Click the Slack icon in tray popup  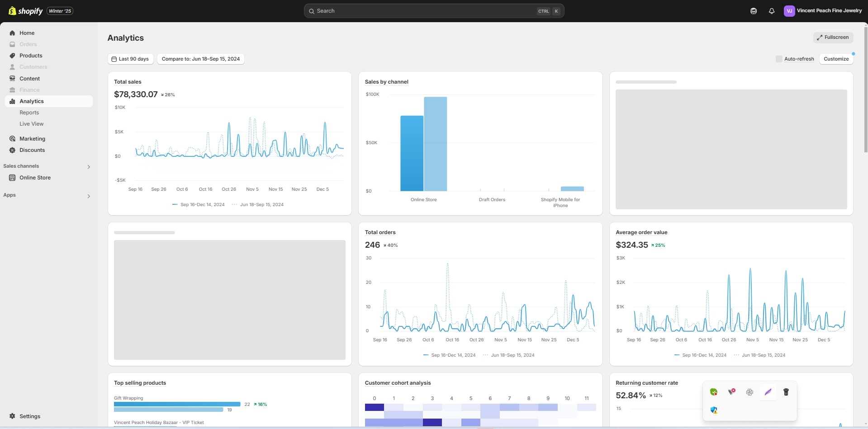pyautogui.click(x=749, y=392)
